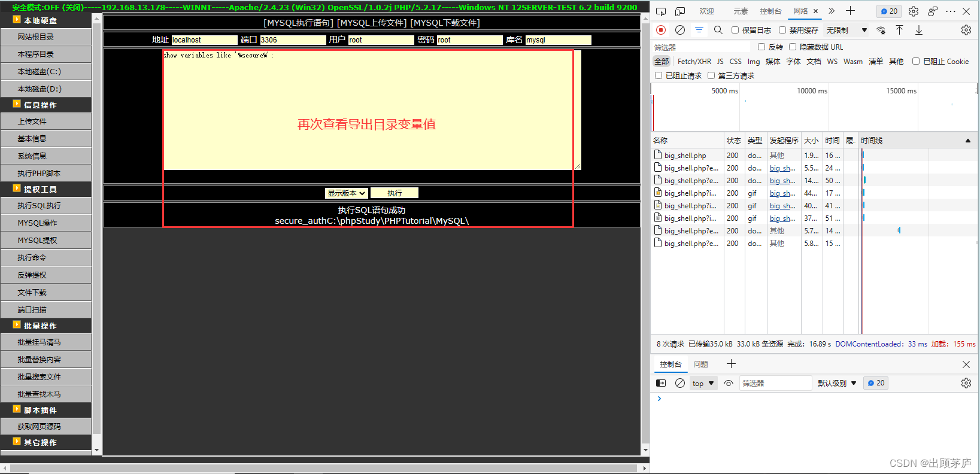The image size is (980, 474).
Task: Expand more DevTools tabs chevron
Action: click(832, 11)
